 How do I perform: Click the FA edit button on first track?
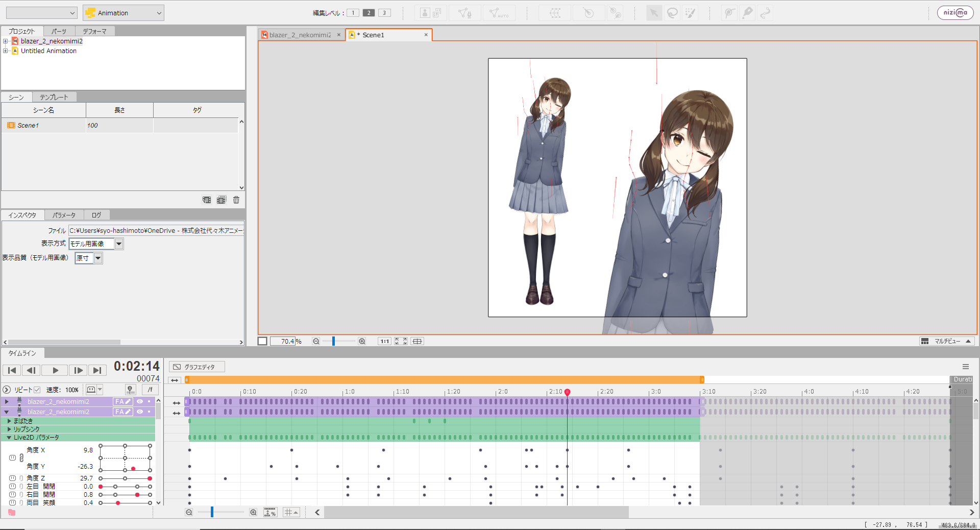click(123, 402)
